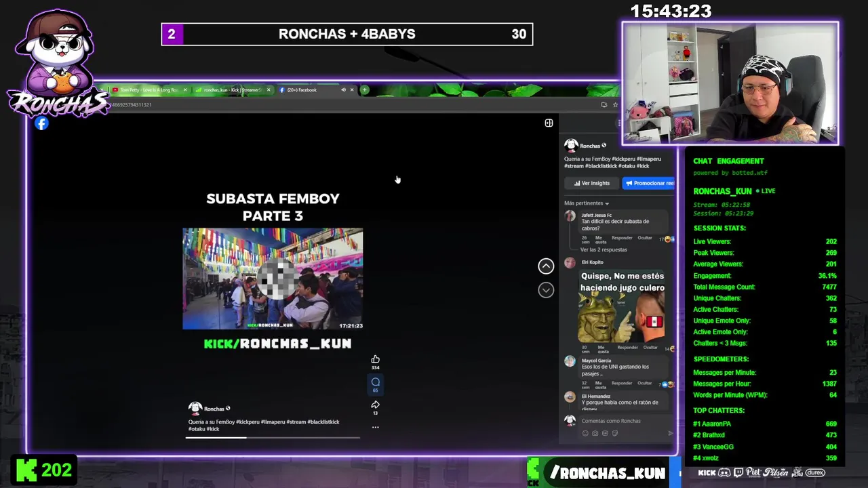Viewport: 868px width, 488px height.
Task: Open reel comments bubble icon
Action: [375, 382]
